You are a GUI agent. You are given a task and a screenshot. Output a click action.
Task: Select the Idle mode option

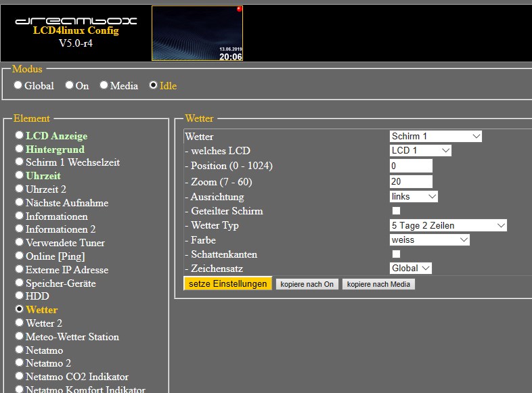(x=153, y=85)
